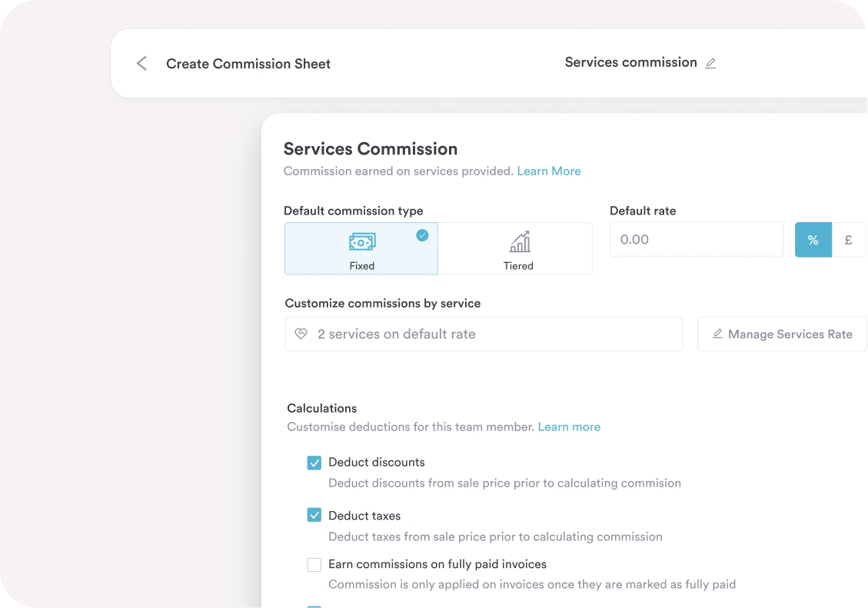The image size is (868, 608).
Task: Select the Tiered commission chart icon
Action: [x=520, y=242]
